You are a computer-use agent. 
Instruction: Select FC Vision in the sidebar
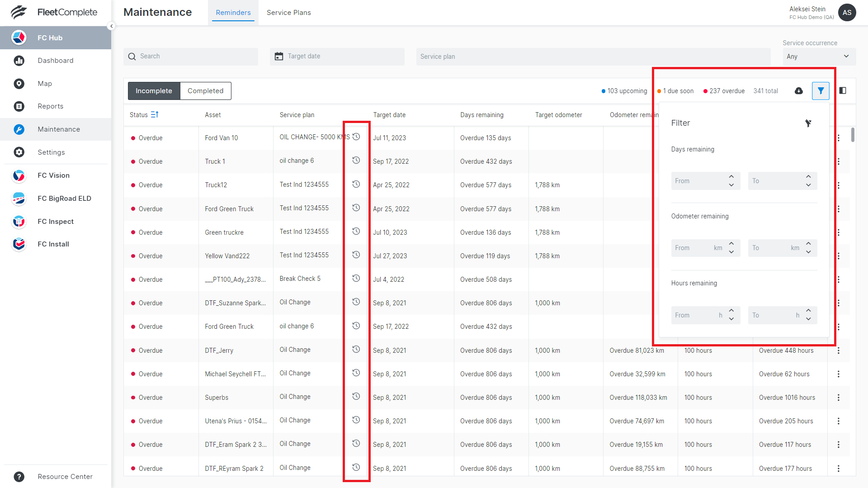pyautogui.click(x=53, y=175)
